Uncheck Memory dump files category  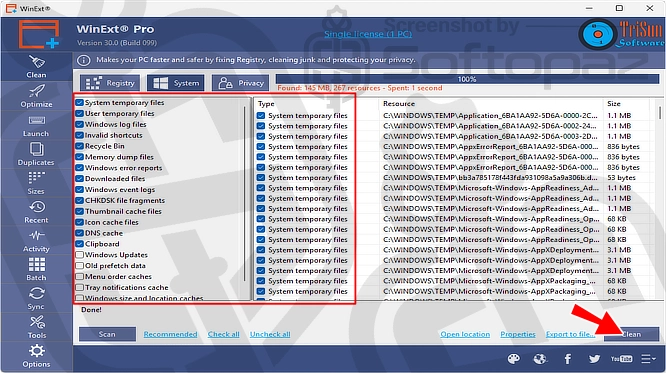click(x=79, y=157)
